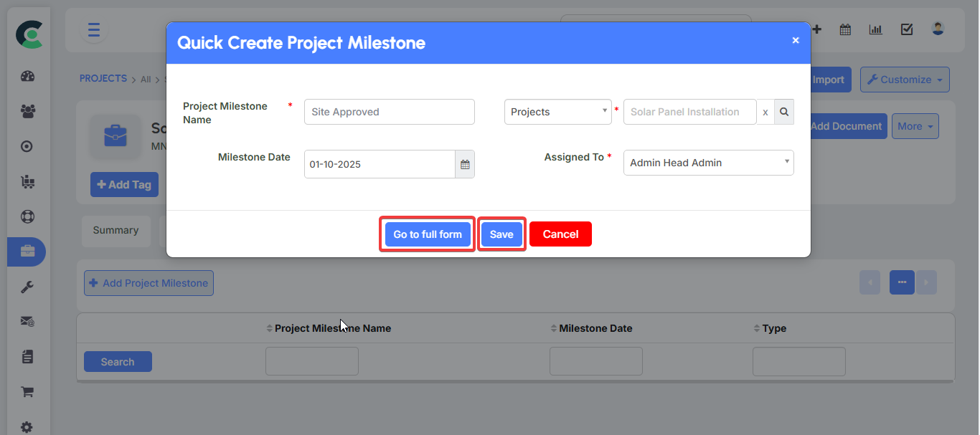980x435 pixels.
Task: Open the Services wrench module
Action: point(27,287)
